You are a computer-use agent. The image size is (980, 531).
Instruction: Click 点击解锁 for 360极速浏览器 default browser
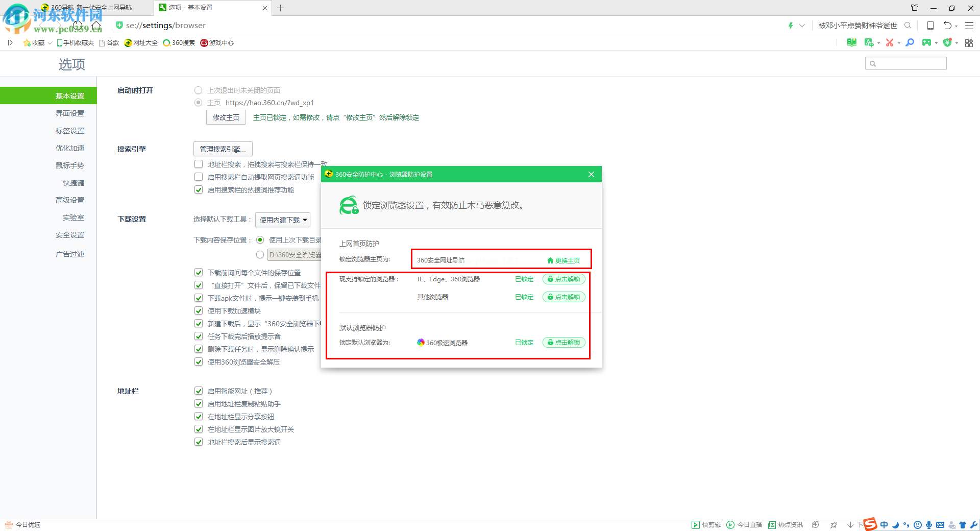tap(564, 343)
